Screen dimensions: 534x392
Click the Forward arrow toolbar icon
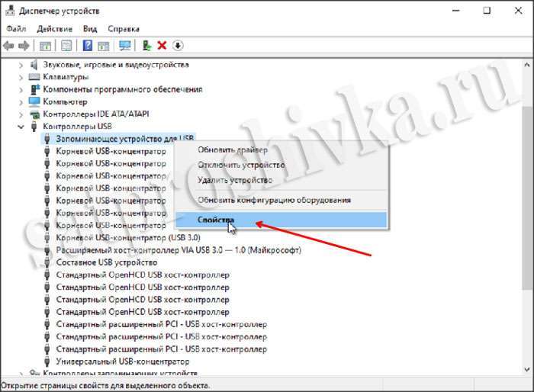click(24, 46)
